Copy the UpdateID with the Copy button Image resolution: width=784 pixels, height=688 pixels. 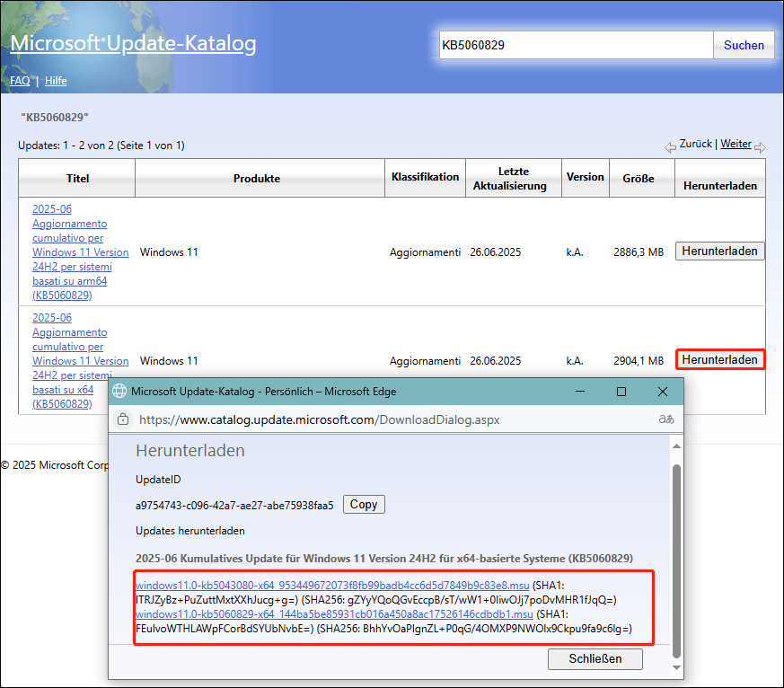click(364, 504)
